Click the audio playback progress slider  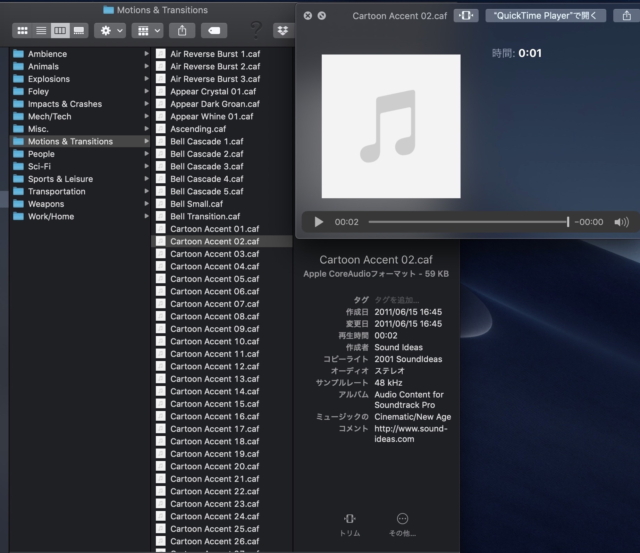(468, 222)
